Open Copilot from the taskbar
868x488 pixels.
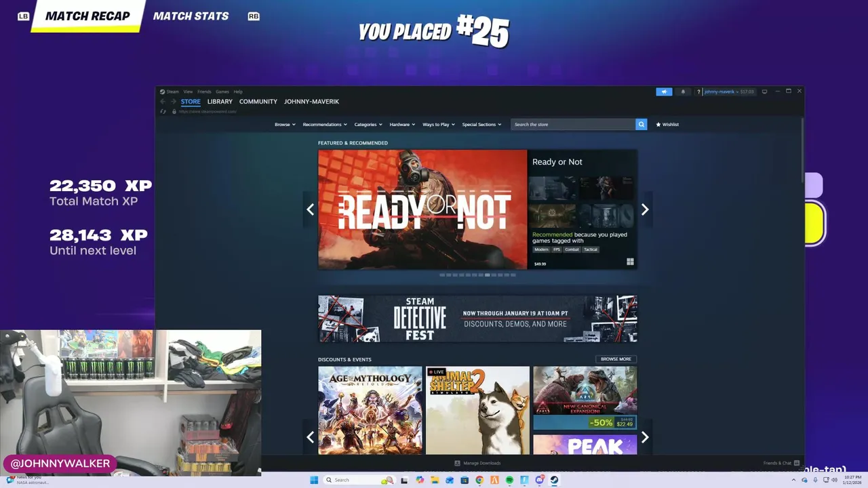[x=420, y=480]
